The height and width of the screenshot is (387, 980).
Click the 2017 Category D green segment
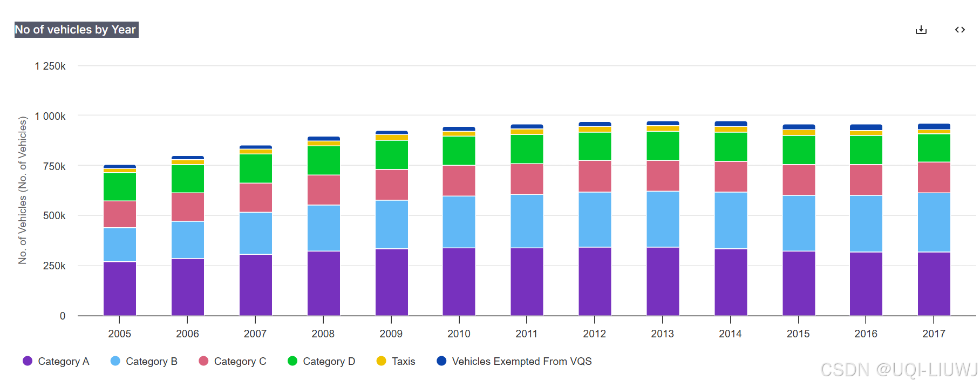pos(934,148)
